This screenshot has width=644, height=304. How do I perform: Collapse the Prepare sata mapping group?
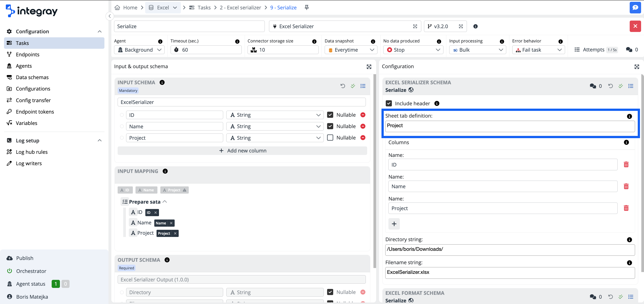[x=165, y=201]
